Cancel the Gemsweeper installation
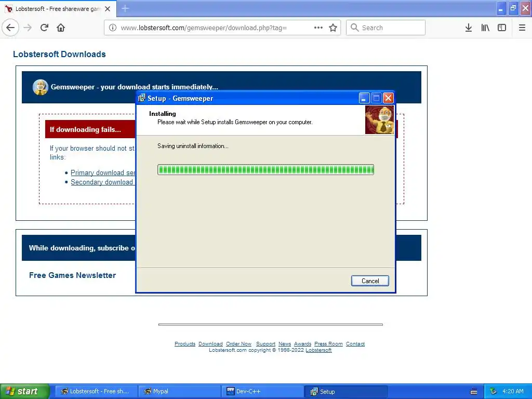The width and height of the screenshot is (532, 399). coord(370,281)
